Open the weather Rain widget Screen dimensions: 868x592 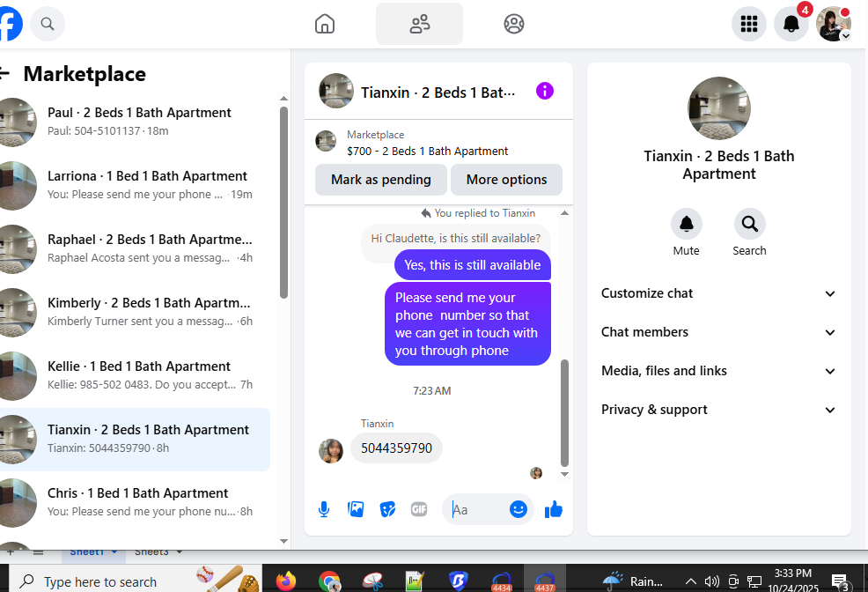point(632,581)
